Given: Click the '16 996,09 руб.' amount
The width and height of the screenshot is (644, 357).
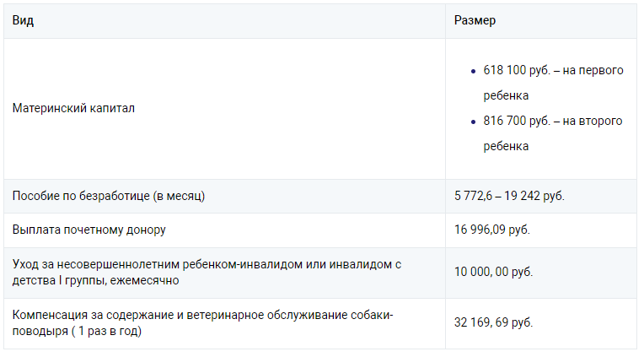Looking at the screenshot, I should tap(492, 230).
